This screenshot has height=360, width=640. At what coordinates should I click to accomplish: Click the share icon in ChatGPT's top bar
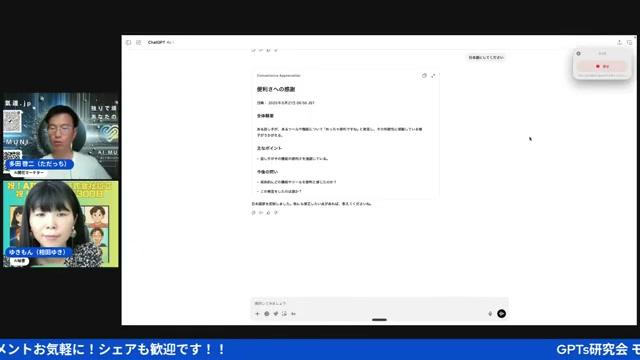click(619, 42)
